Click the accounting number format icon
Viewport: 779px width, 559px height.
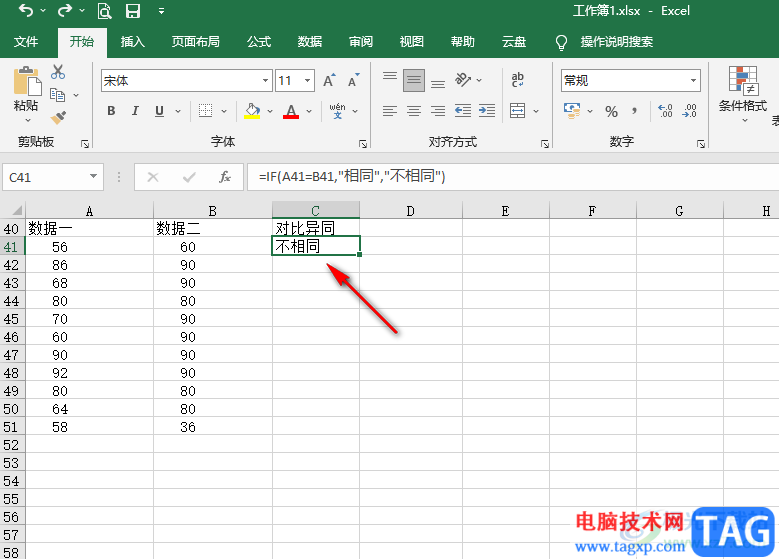tap(572, 111)
